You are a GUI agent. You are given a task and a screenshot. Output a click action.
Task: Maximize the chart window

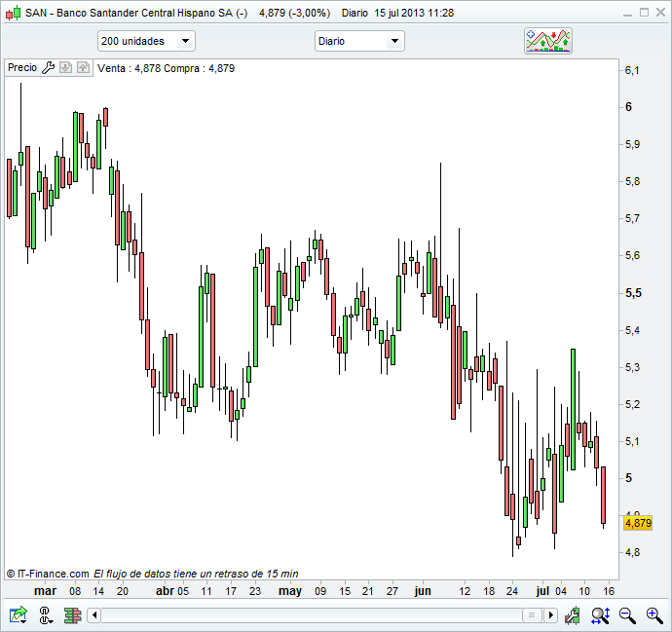coord(644,13)
